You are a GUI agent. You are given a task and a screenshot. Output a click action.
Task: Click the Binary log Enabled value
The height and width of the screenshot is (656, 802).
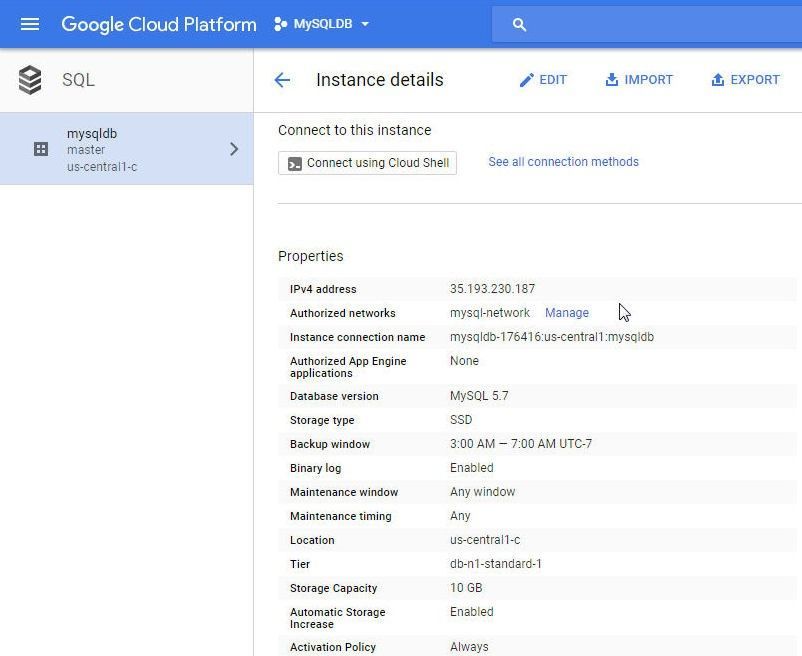coord(472,468)
